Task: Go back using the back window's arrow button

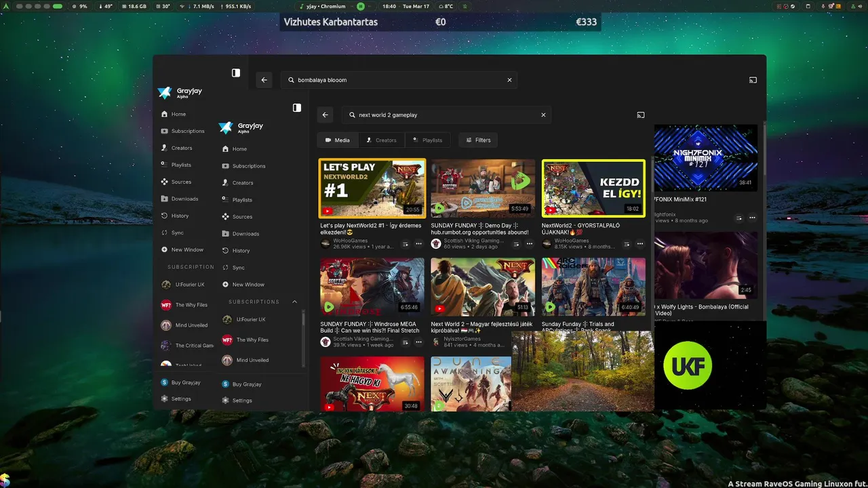Action: point(264,80)
